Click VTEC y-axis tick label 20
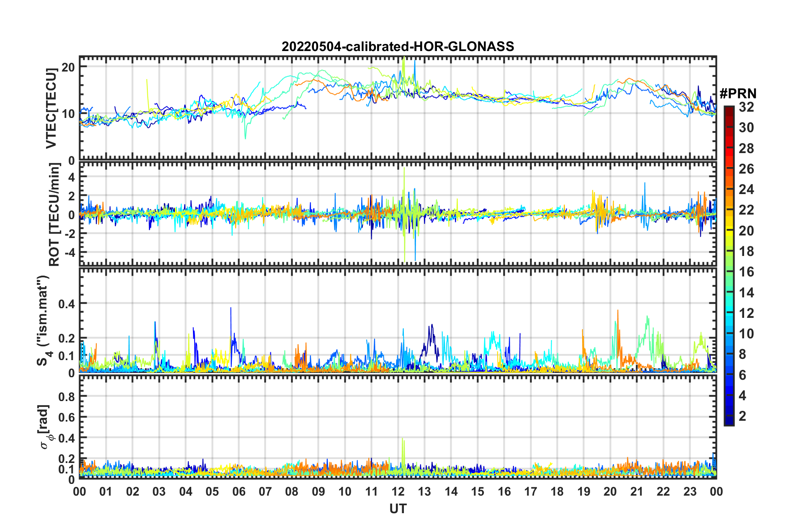 pyautogui.click(x=68, y=67)
